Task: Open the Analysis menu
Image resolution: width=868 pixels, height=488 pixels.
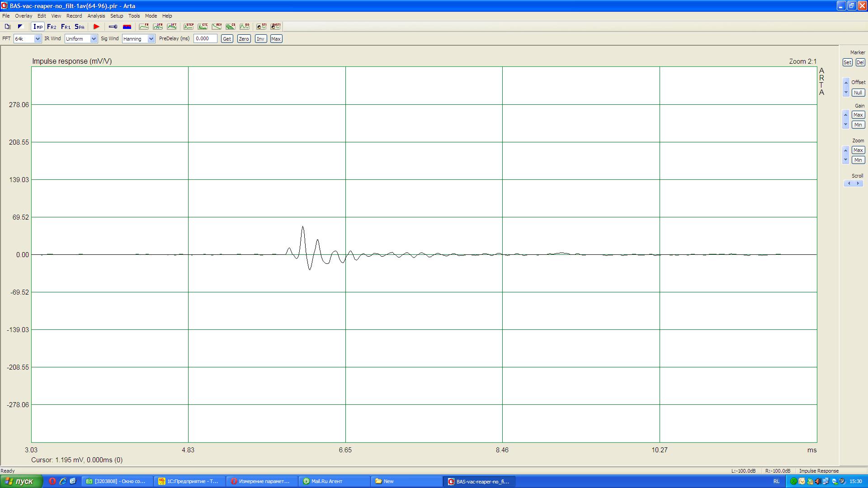Action: [96, 16]
